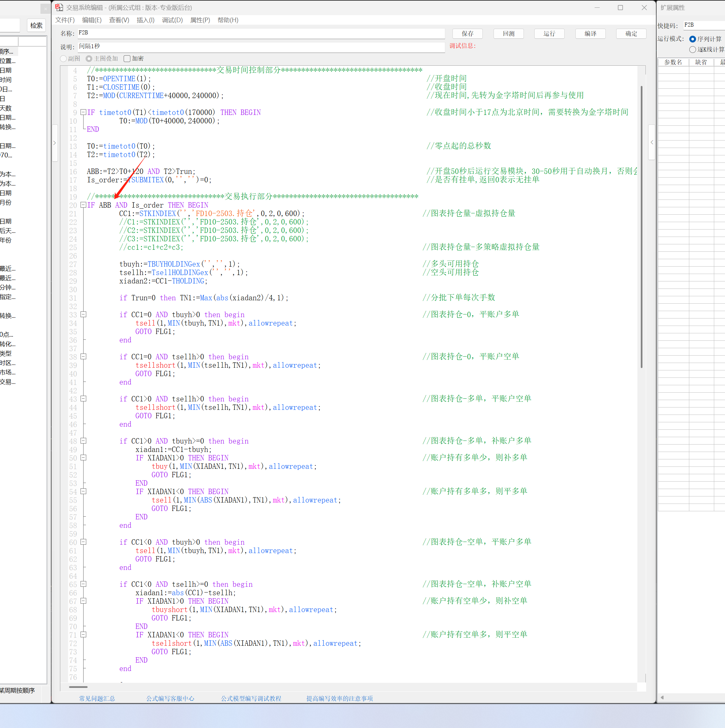
Task: Collapse code block at line 65
Action: (83, 584)
